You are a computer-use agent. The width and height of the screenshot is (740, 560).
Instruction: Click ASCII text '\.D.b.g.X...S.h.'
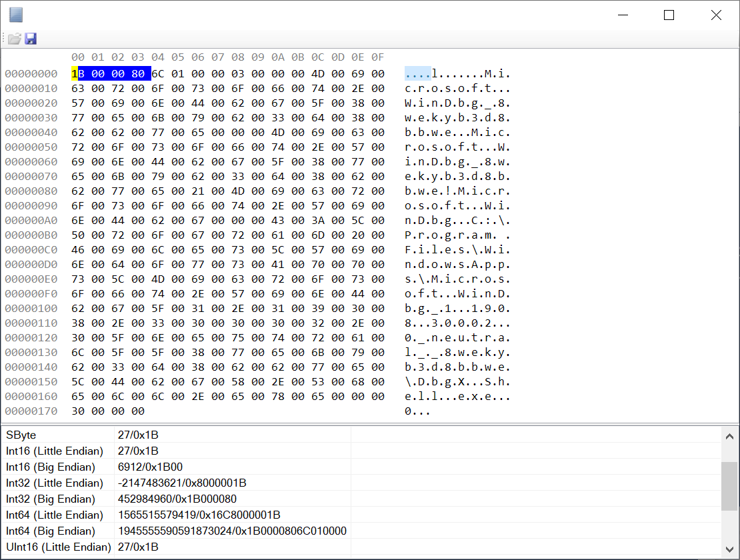[457, 382]
